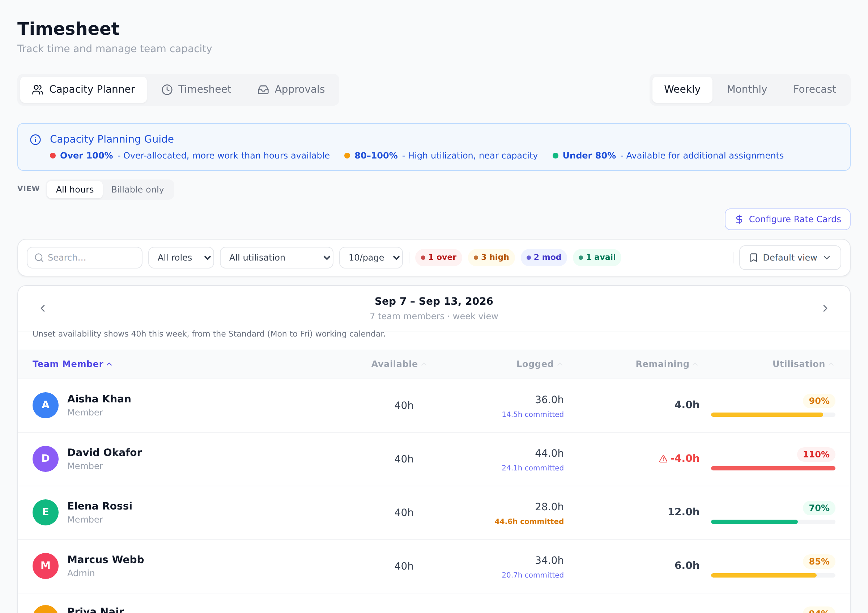Click Aisha Khan's avatar
This screenshot has height=613, width=868.
point(45,405)
